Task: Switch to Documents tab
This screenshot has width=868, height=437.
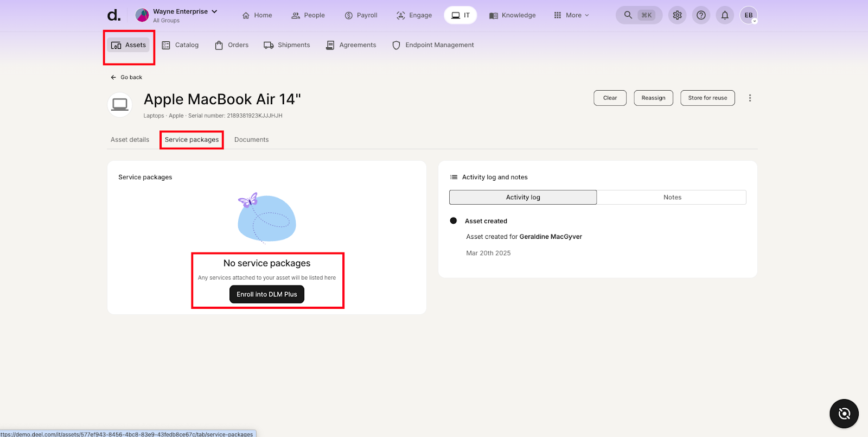Action: coord(252,140)
